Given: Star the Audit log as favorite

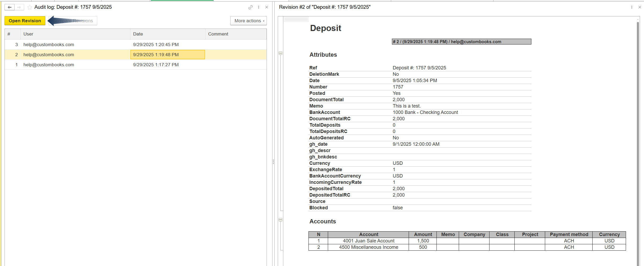Looking at the screenshot, I should [x=30, y=7].
